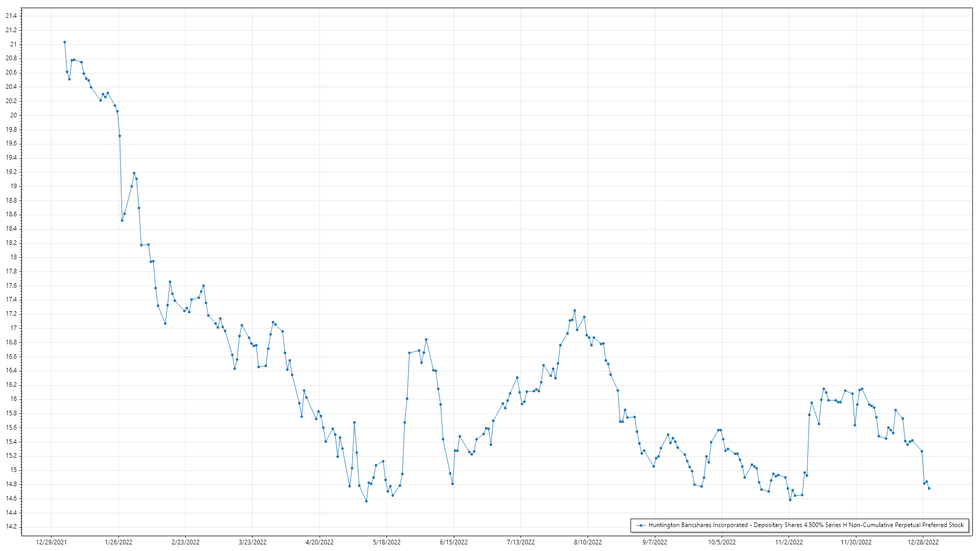
Task: Click the 5/18/2022 x-axis date label
Action: [x=386, y=542]
